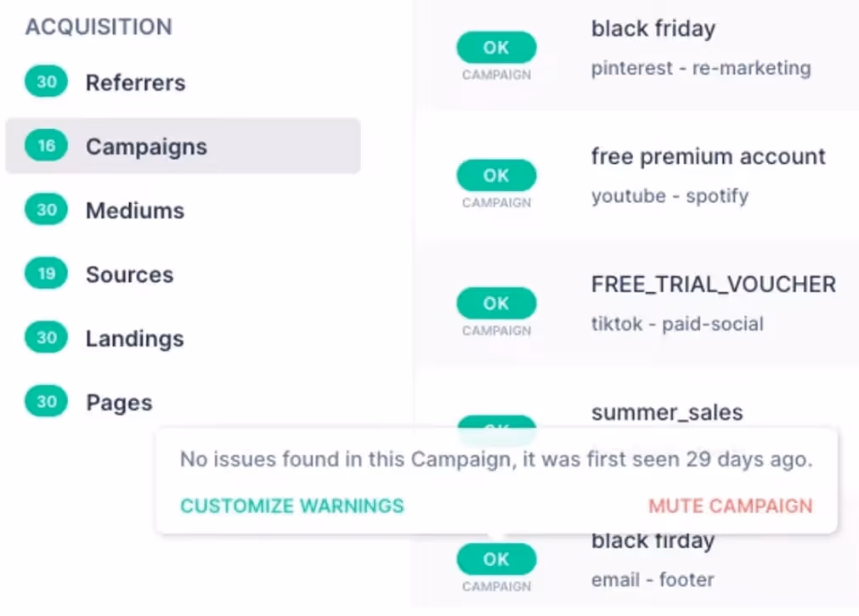Click the OK badge on FREE_TRIAL_VOUCHER campaign

[496, 303]
